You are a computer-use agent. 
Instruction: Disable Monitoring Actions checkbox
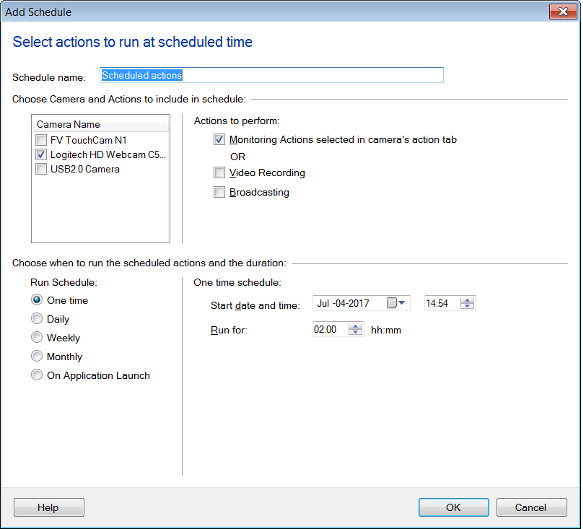[219, 140]
